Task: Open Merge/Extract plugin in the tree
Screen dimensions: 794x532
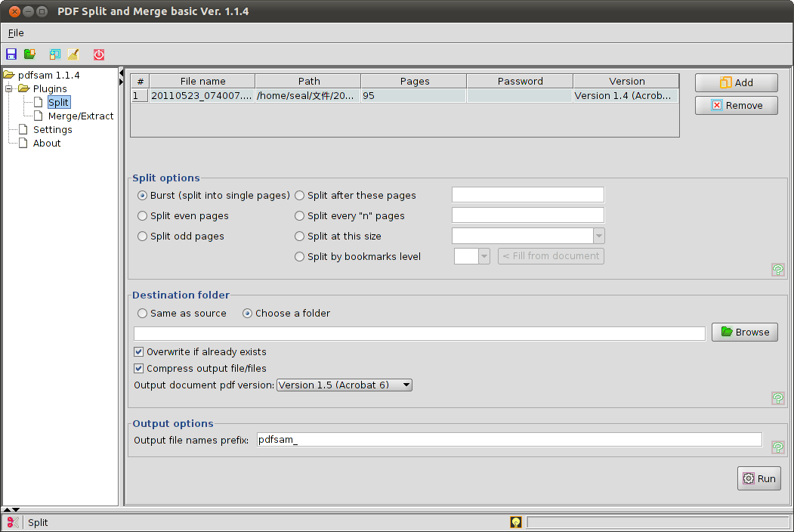Action: click(80, 116)
